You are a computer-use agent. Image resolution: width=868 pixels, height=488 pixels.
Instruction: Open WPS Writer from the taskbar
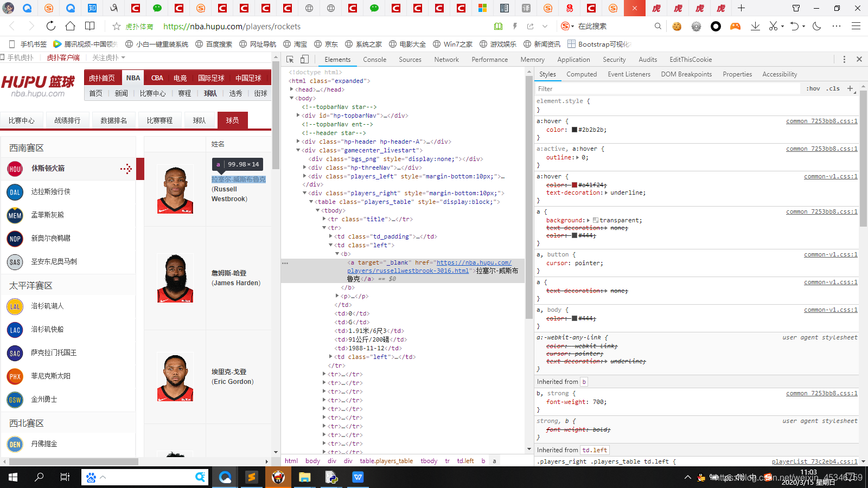coord(358,477)
